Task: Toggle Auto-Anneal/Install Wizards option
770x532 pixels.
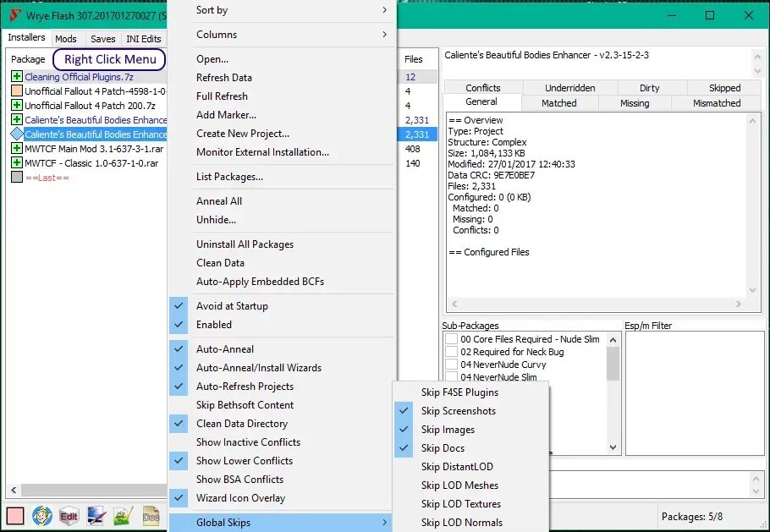Action: (282, 368)
